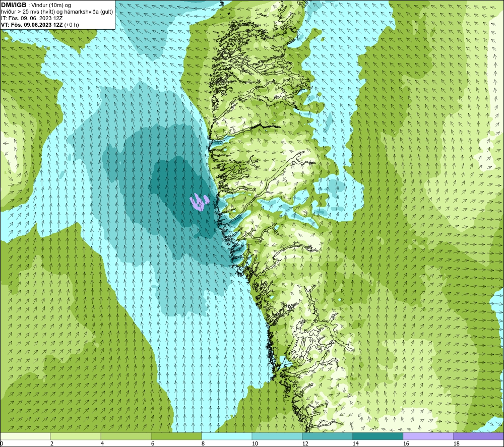Screen dimensions: 504x447
Task: Click the 4–6 m/s green legend swatch
Action: click(126, 436)
